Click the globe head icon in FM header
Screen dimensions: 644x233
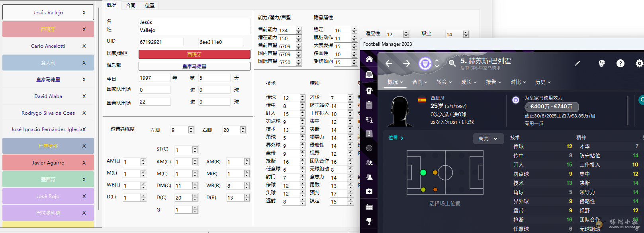coord(601,63)
